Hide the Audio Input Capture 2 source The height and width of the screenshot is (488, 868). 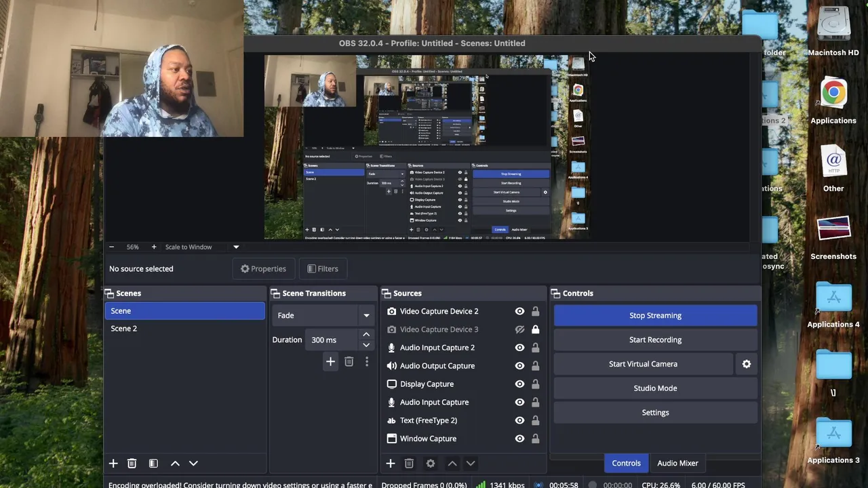point(519,348)
